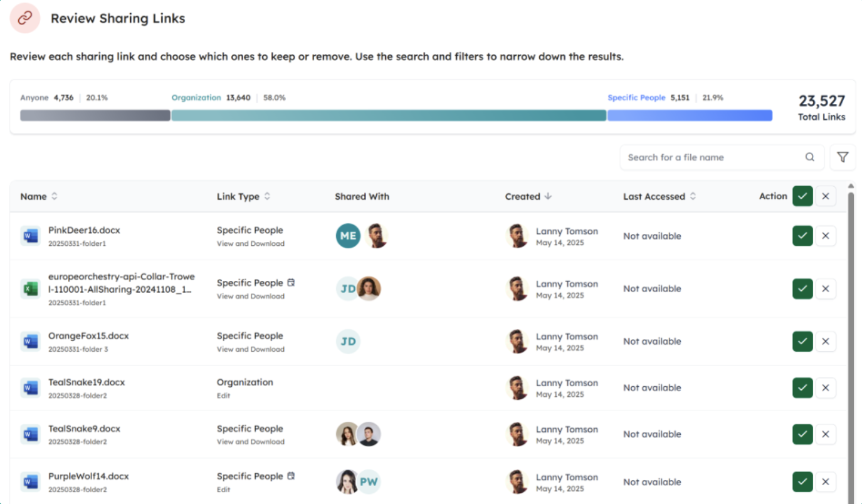The width and height of the screenshot is (862, 504).
Task: Click the JD avatar in europeorchestry row
Action: pyautogui.click(x=348, y=289)
